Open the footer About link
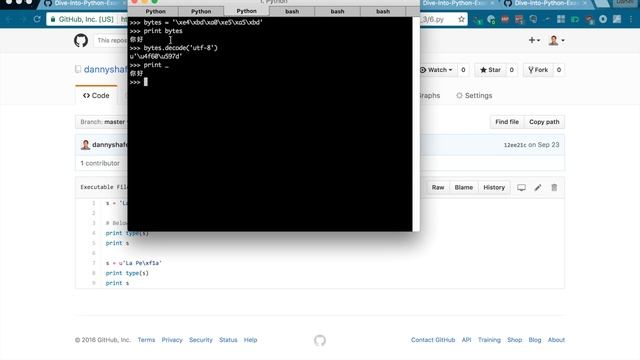This screenshot has width=640, height=360. pos(556,340)
